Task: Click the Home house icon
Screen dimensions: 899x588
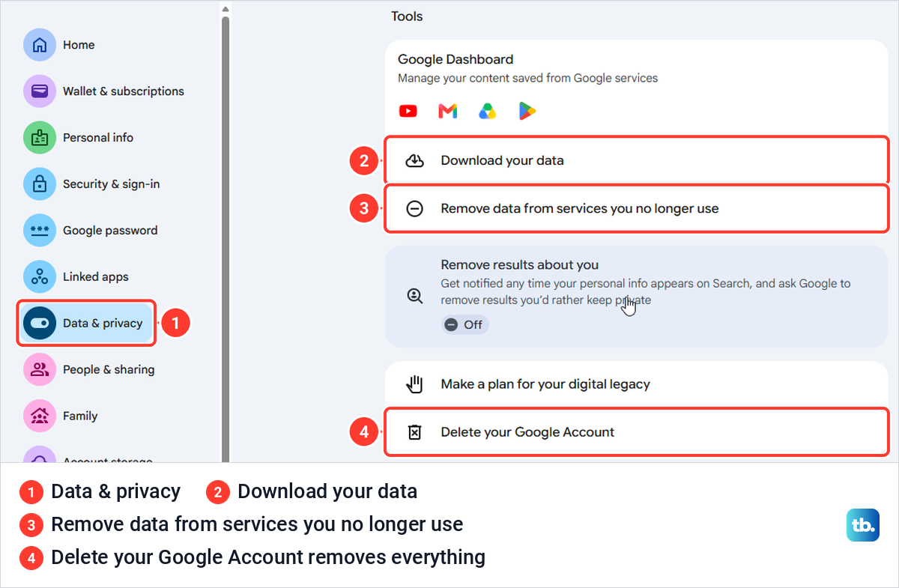Action: pos(40,45)
